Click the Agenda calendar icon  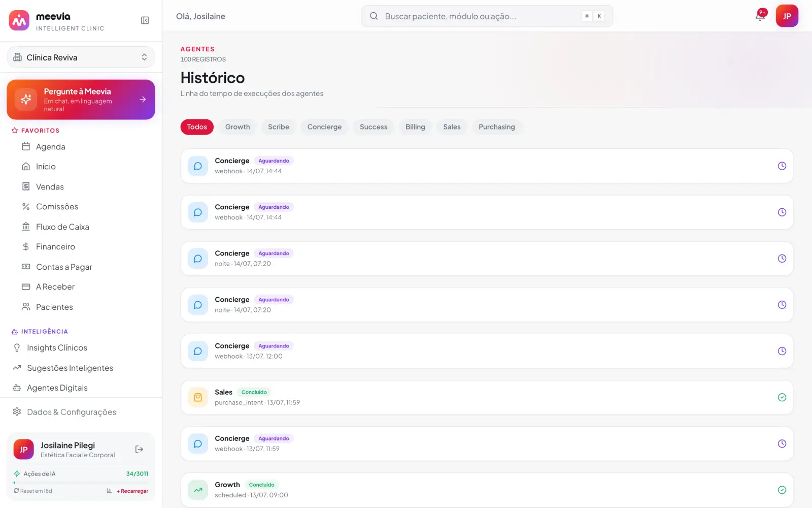click(x=26, y=146)
